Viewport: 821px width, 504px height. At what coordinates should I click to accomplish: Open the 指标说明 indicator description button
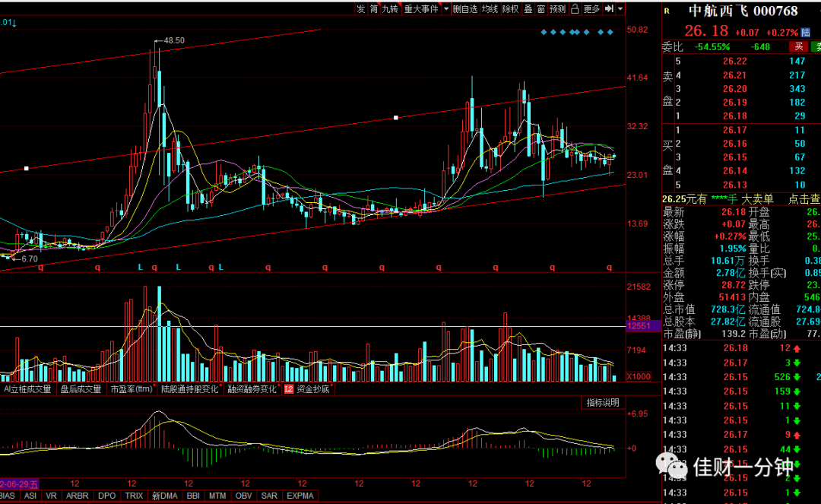[x=603, y=402]
